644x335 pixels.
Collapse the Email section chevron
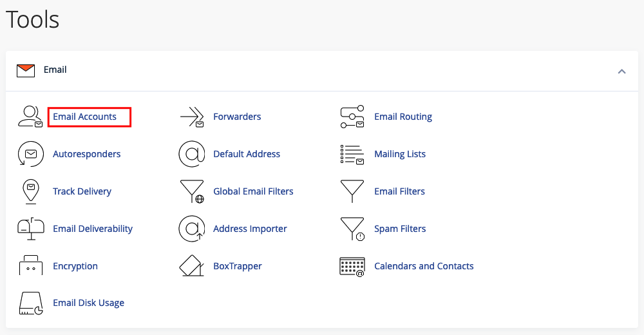pos(621,71)
